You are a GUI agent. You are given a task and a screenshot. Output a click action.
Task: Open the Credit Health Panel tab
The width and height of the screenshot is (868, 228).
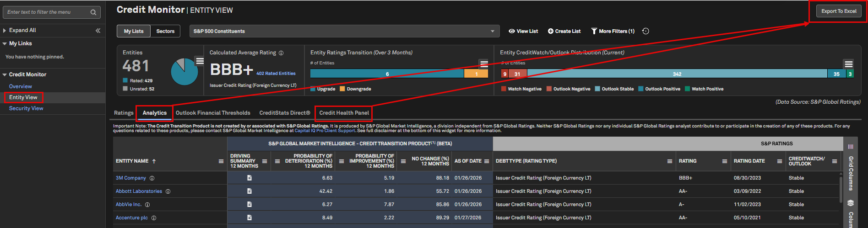pyautogui.click(x=344, y=113)
